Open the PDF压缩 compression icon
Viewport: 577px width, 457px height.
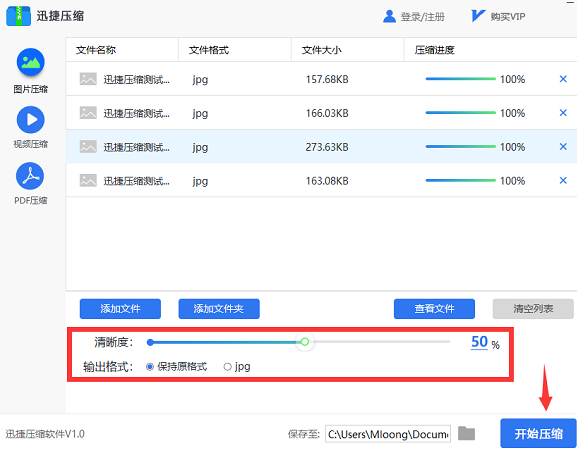(x=30, y=176)
